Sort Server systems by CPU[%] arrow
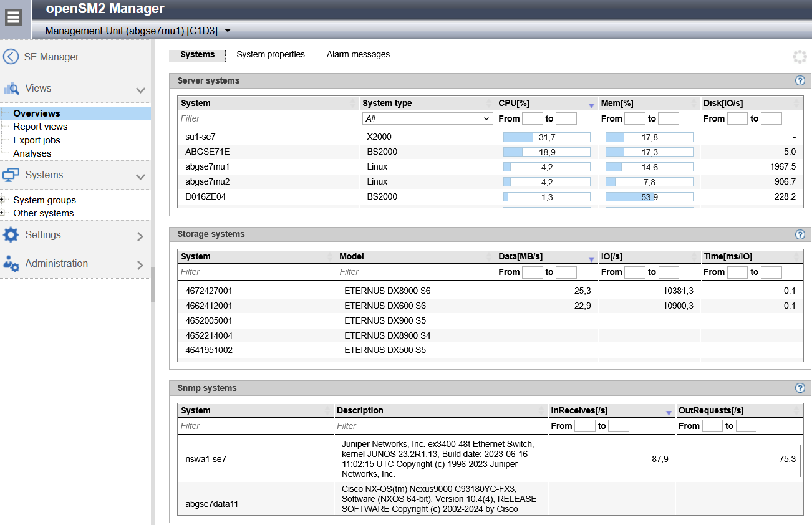 coord(591,105)
